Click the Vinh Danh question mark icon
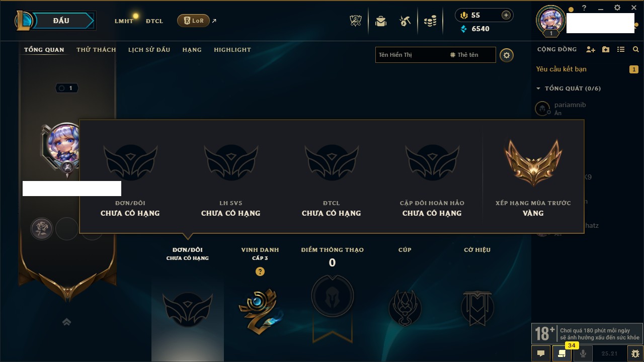 260,271
